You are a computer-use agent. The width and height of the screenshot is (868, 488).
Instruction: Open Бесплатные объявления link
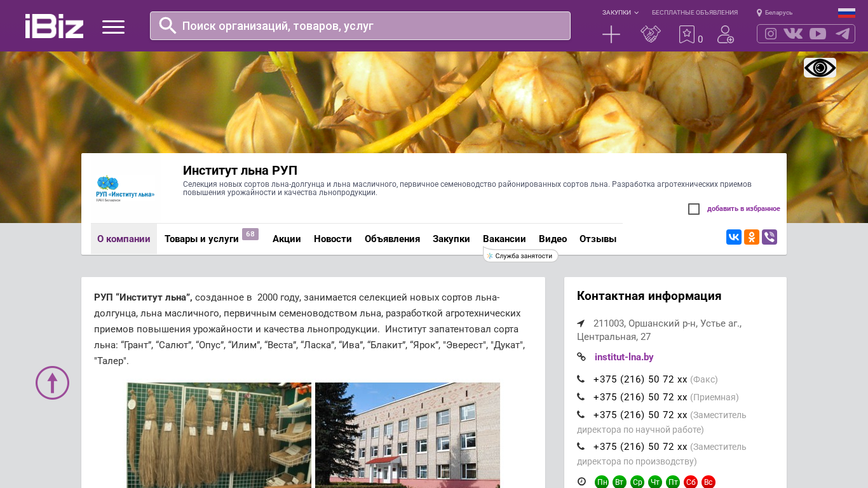[x=695, y=13]
